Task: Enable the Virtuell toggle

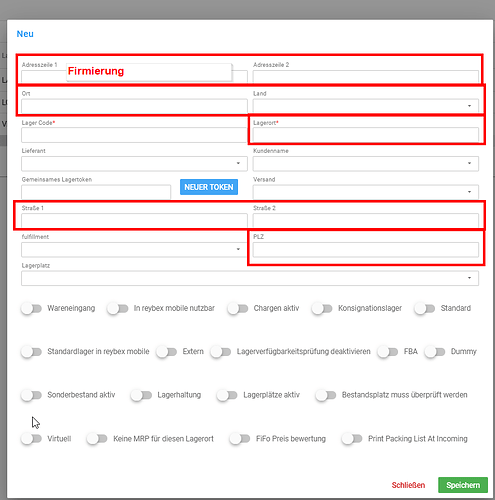Action: click(31, 439)
